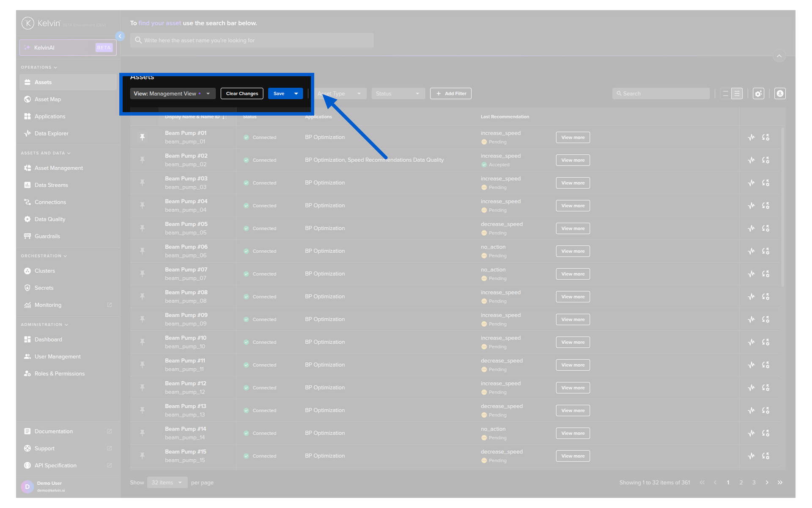The width and height of the screenshot is (812, 508).
Task: Click the download icon in the toolbar
Action: click(x=780, y=94)
